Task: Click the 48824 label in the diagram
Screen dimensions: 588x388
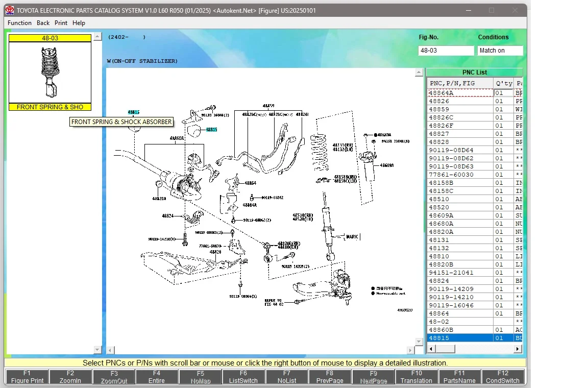Action: [x=167, y=216]
